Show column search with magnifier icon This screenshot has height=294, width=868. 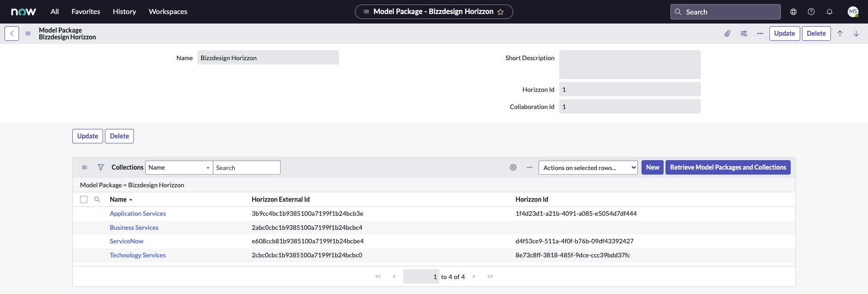(x=97, y=199)
